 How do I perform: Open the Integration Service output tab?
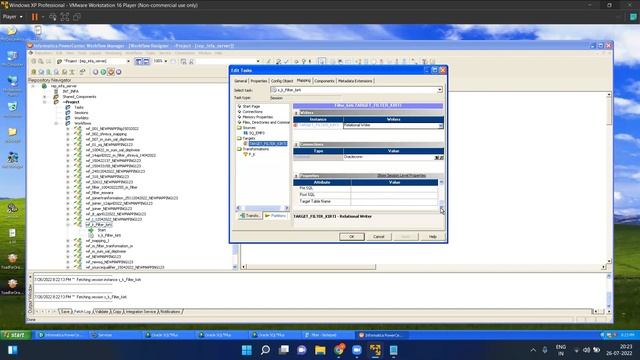click(141, 311)
